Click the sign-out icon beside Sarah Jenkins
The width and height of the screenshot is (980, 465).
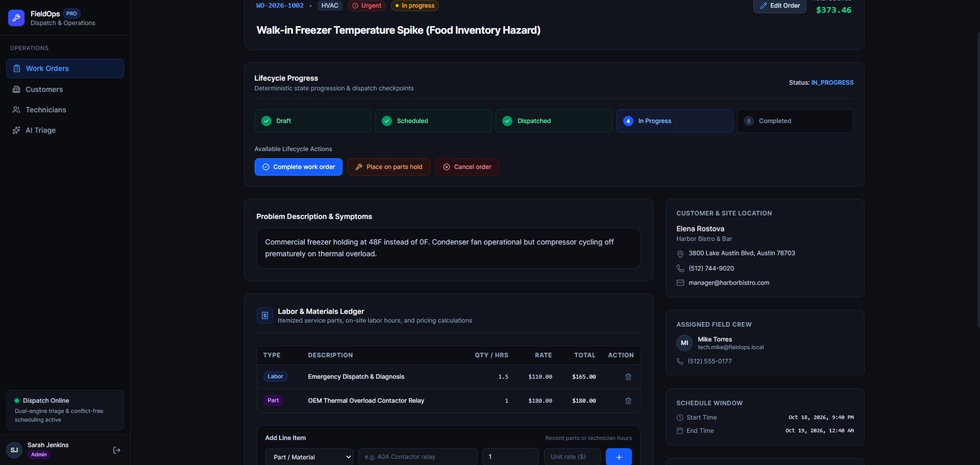coord(117,450)
